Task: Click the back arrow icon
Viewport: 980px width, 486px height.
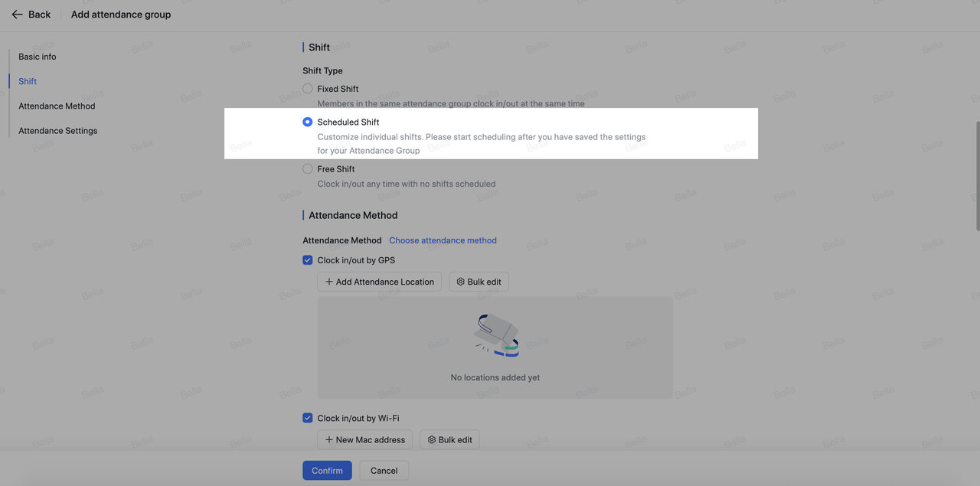Action: pyautogui.click(x=17, y=15)
